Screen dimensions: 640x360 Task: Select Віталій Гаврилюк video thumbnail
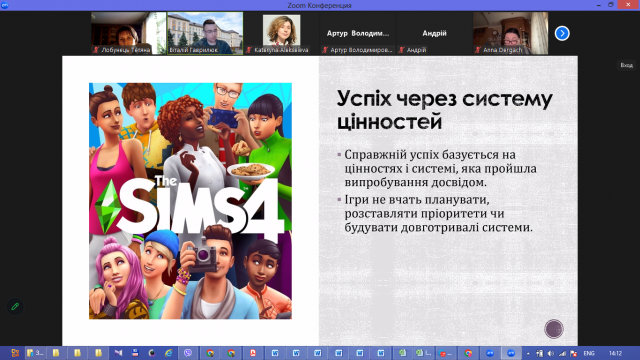coord(205,33)
